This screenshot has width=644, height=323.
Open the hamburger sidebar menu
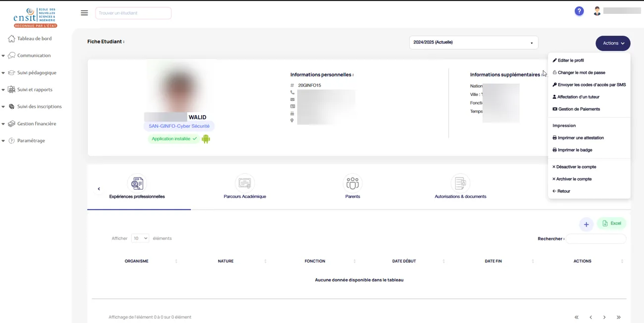[x=84, y=13]
